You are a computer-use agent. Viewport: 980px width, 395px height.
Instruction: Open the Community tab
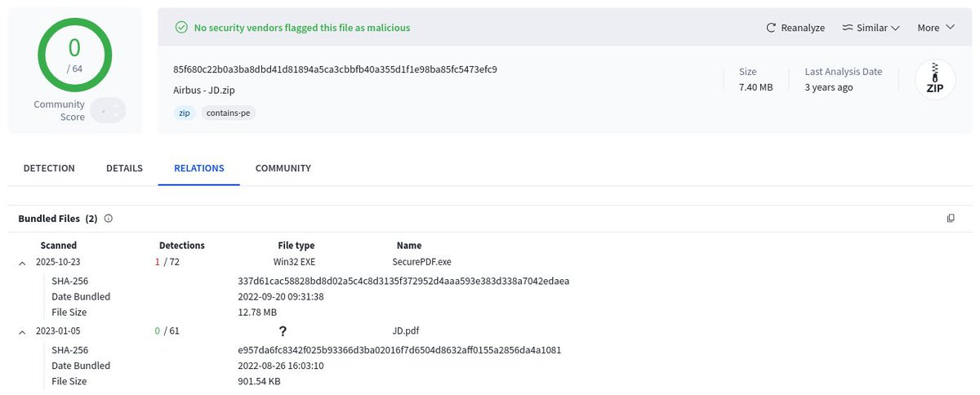283,168
